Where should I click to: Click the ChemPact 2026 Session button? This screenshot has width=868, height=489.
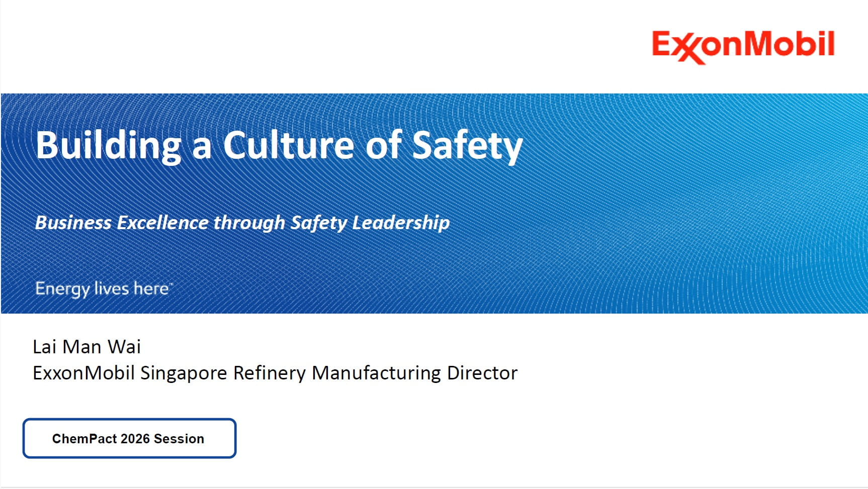(129, 438)
